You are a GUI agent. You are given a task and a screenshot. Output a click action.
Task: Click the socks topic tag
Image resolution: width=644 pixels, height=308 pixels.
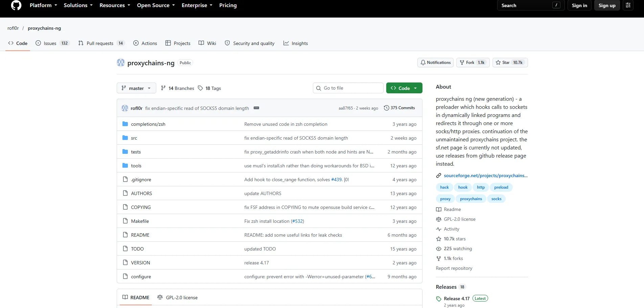(496, 199)
